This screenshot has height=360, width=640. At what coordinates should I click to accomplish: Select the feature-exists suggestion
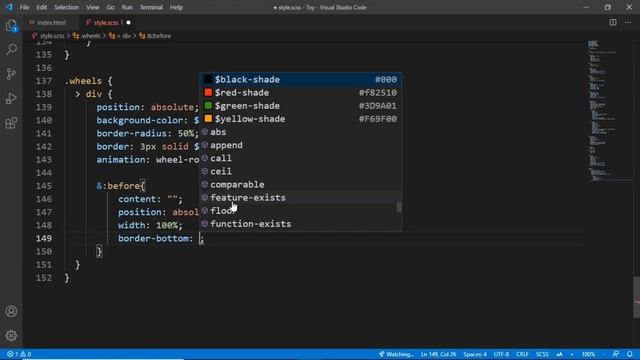[x=300, y=198]
